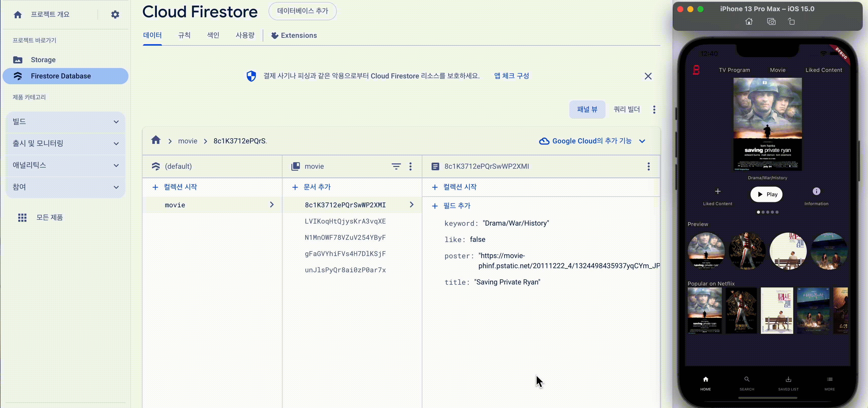Click simulator screenshot camera icon
868x408 pixels.
[x=771, y=22]
